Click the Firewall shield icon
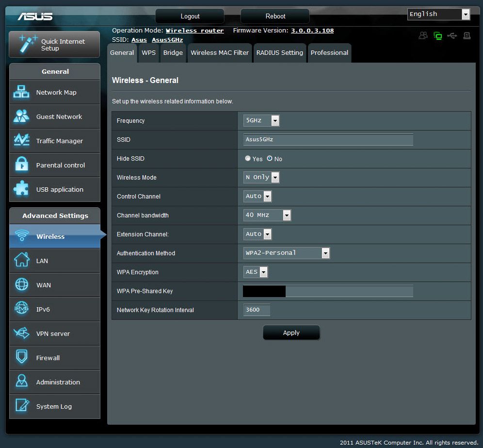The image size is (483, 448). 21,358
